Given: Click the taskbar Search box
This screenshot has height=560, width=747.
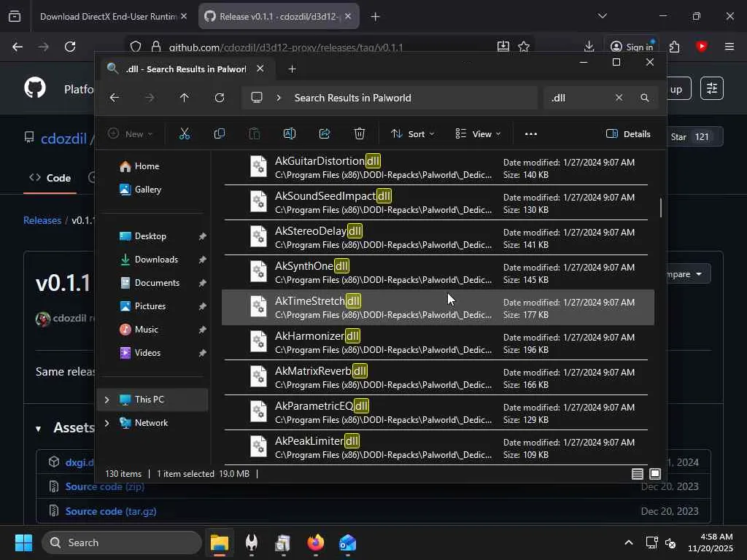Looking at the screenshot, I should point(122,542).
